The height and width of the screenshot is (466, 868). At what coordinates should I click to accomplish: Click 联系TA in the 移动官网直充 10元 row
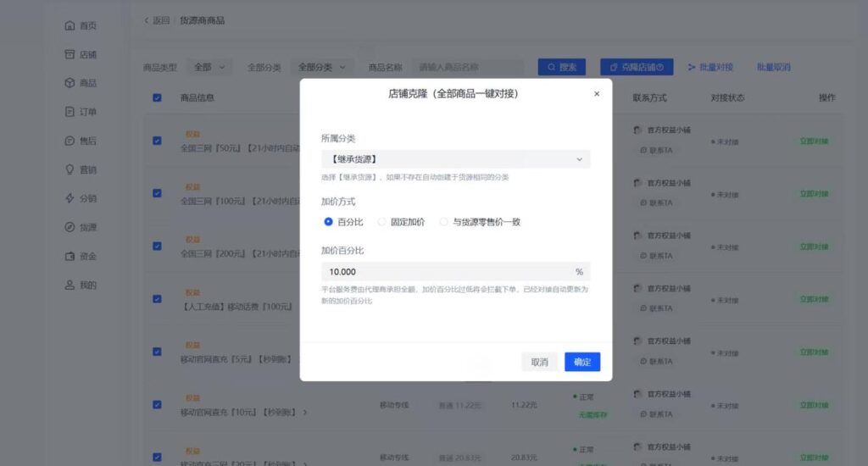click(x=657, y=414)
